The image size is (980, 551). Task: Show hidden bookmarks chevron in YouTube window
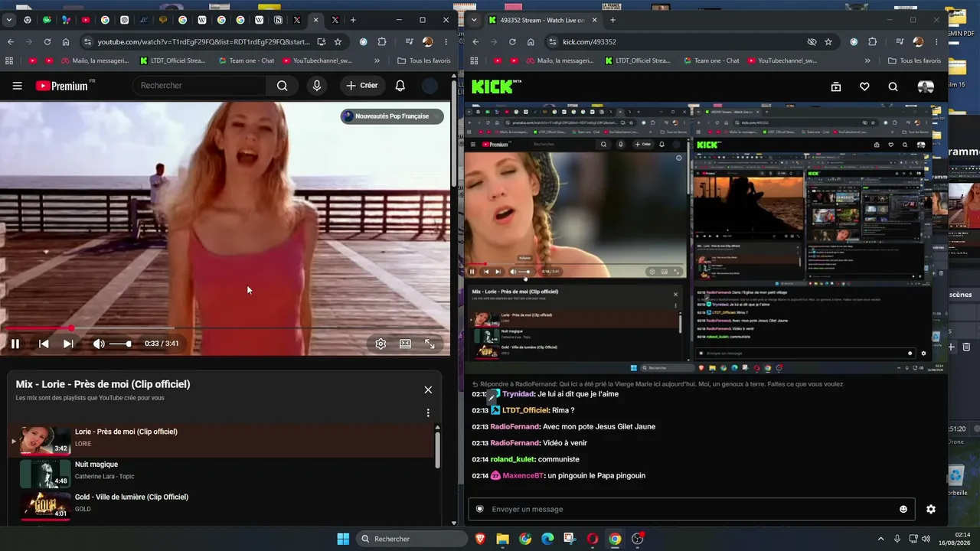[x=377, y=60]
